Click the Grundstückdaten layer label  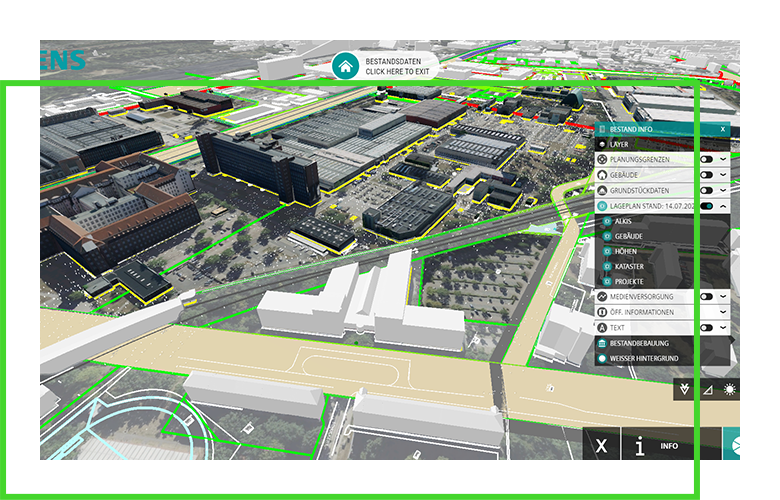pyautogui.click(x=640, y=191)
